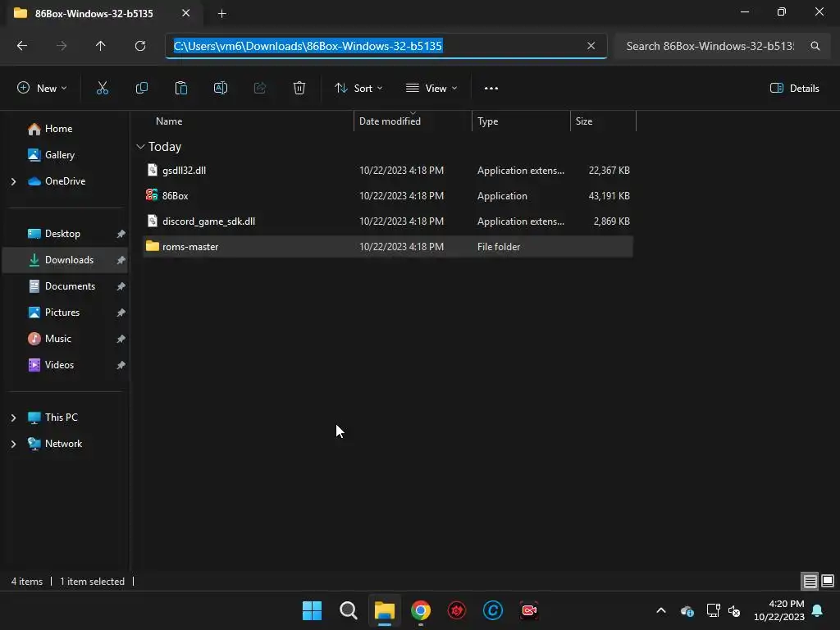The width and height of the screenshot is (840, 630).
Task: Click the notification bell icon
Action: click(x=818, y=610)
